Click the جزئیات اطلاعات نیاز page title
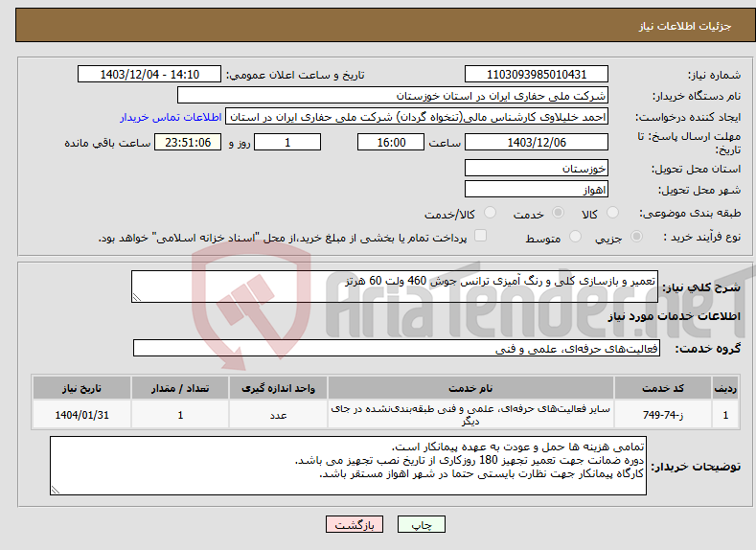This screenshot has height=550, width=756. pyautogui.click(x=685, y=26)
